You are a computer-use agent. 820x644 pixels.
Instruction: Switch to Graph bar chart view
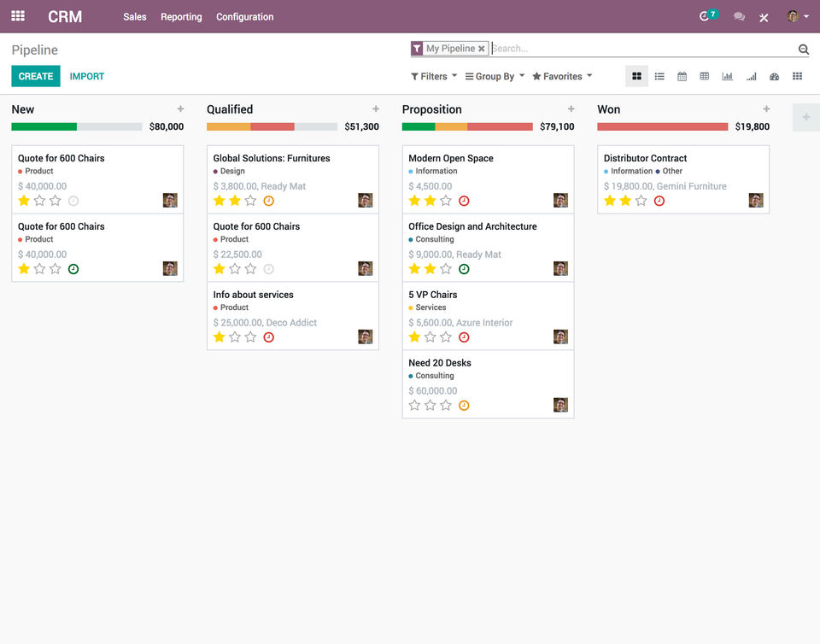(727, 76)
